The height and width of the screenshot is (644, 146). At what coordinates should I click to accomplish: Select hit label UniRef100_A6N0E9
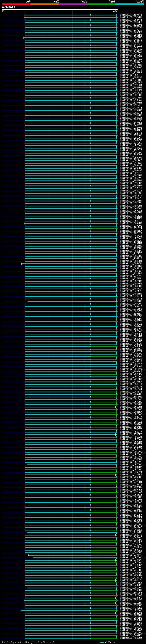click(x=131, y=32)
